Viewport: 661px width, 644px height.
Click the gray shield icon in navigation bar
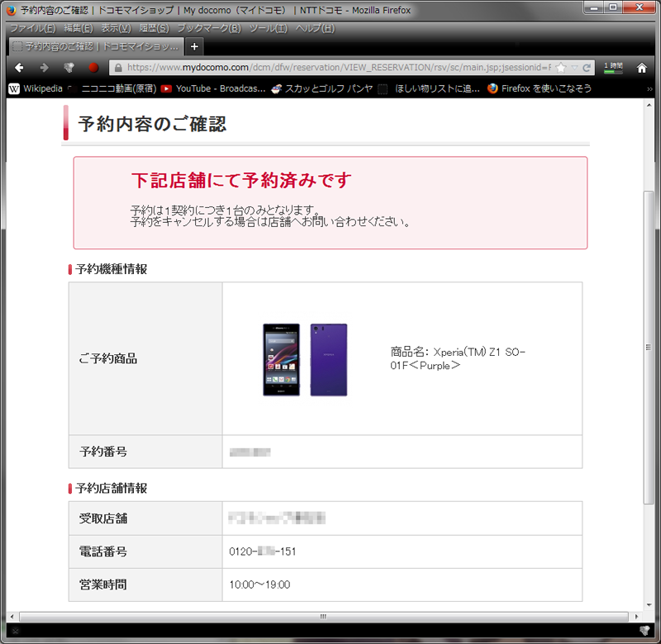click(69, 68)
